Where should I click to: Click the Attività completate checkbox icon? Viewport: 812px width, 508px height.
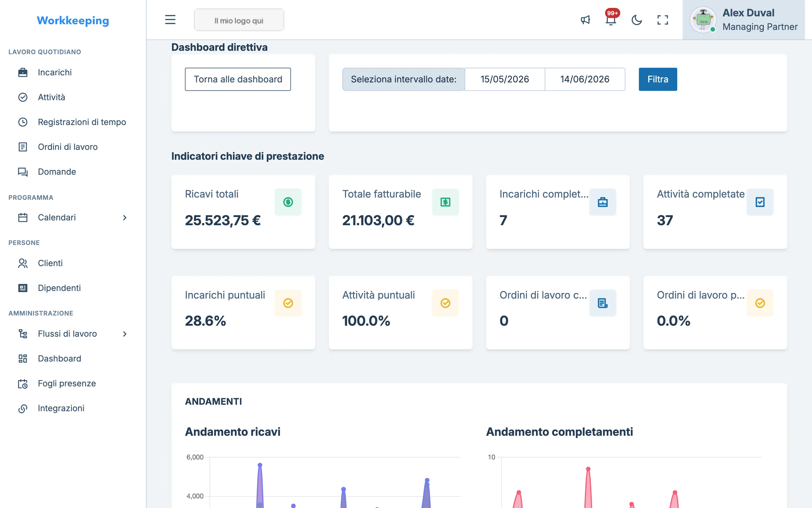click(x=760, y=202)
